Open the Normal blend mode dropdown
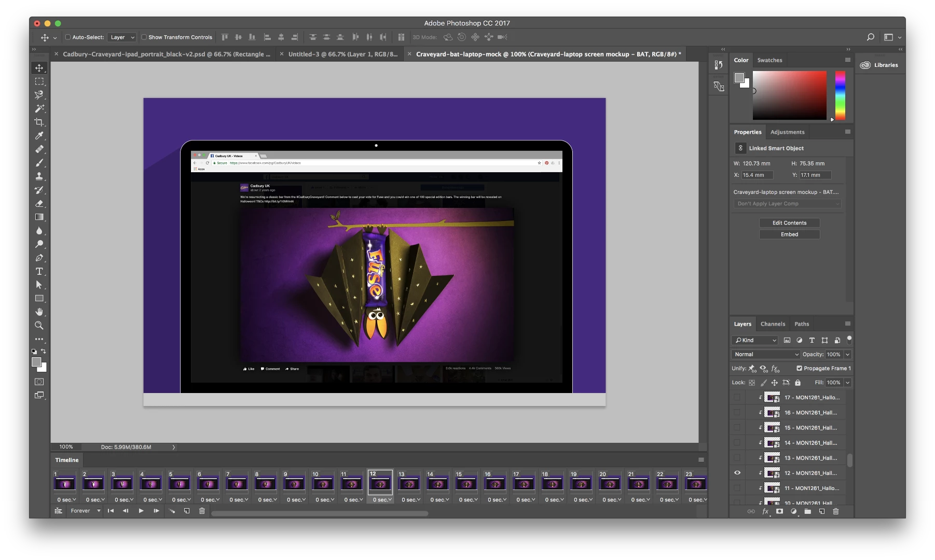 pos(765,355)
